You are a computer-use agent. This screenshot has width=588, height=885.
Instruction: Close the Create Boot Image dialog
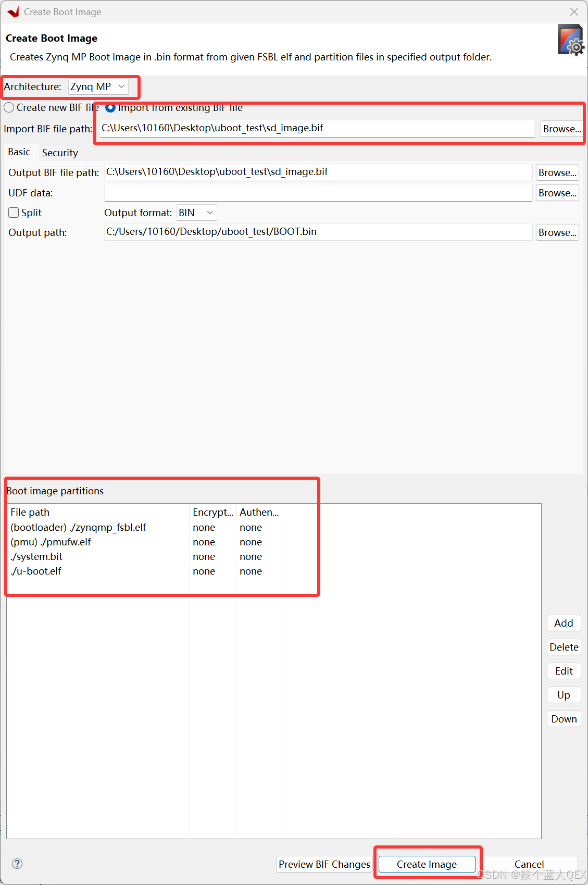coord(574,11)
